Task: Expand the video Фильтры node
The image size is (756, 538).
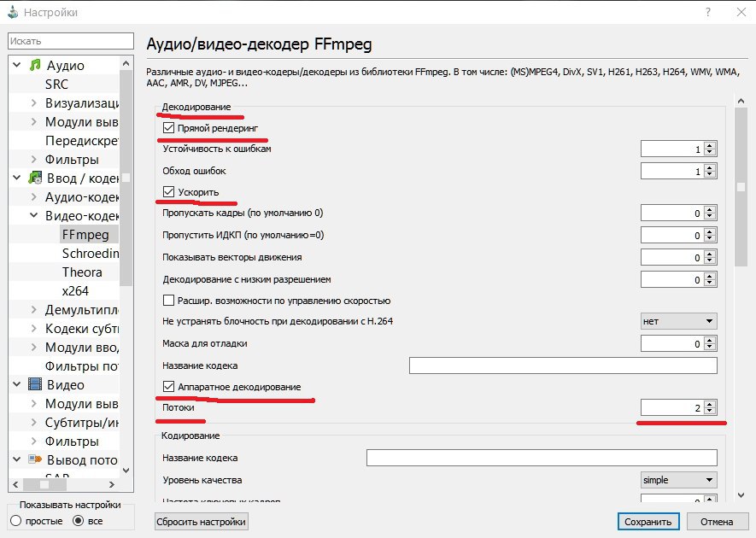Action: point(34,442)
